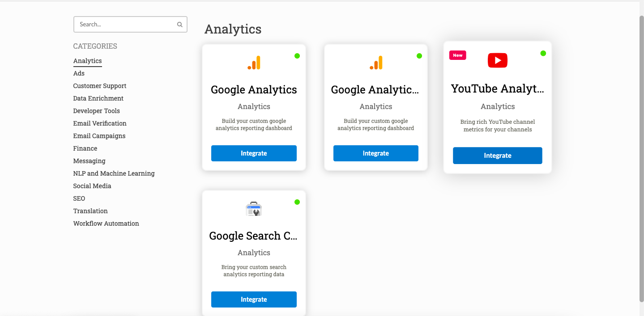Click the first Google Analytics bar-chart logo

tap(254, 63)
